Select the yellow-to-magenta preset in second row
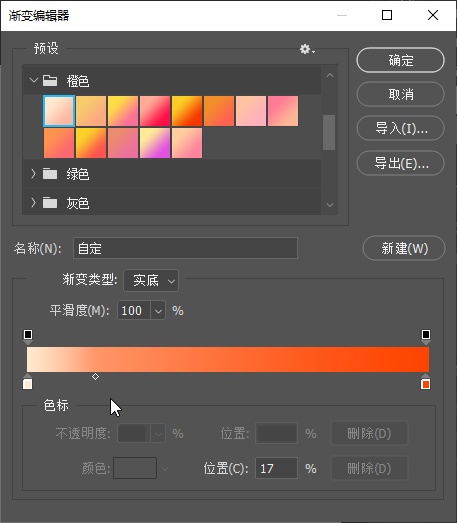The image size is (457, 523). tap(155, 143)
